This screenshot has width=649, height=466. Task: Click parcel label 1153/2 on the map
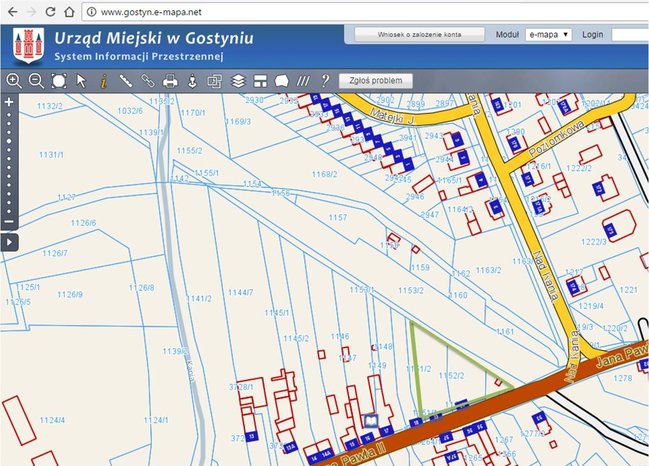(x=411, y=291)
